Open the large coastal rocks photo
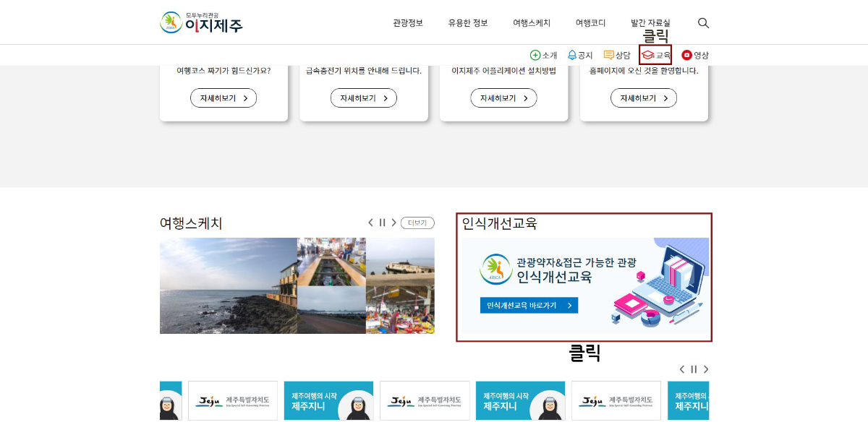 (x=229, y=285)
